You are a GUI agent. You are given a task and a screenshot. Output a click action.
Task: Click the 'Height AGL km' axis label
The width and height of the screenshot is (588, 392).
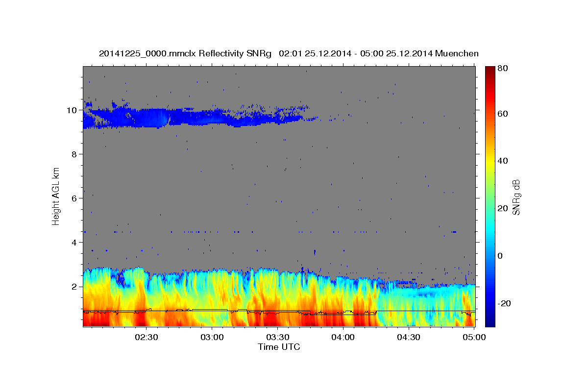(56, 196)
